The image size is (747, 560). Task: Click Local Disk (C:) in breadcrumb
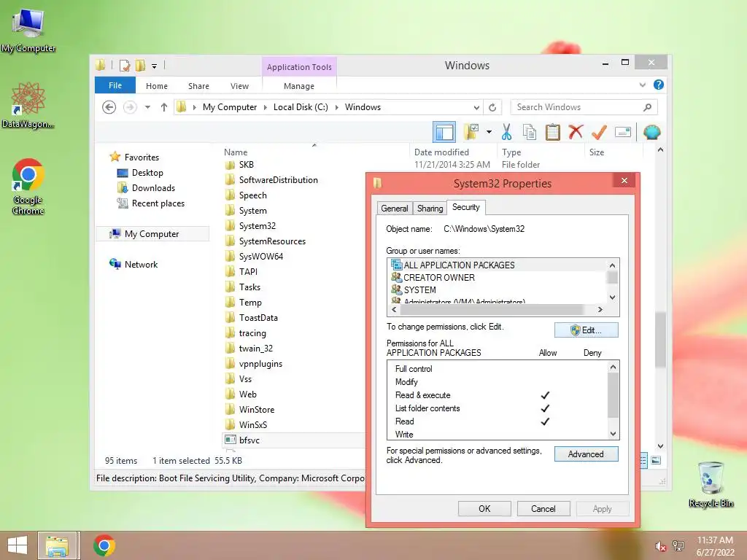coord(301,107)
